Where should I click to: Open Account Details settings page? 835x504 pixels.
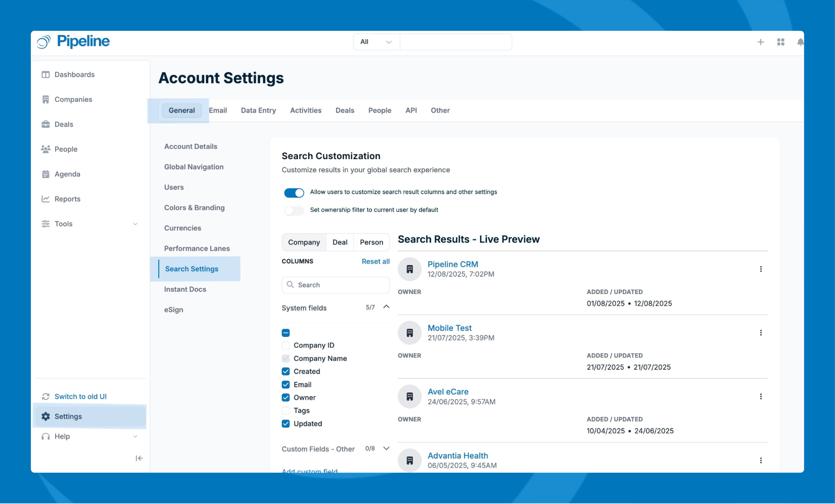tap(191, 147)
